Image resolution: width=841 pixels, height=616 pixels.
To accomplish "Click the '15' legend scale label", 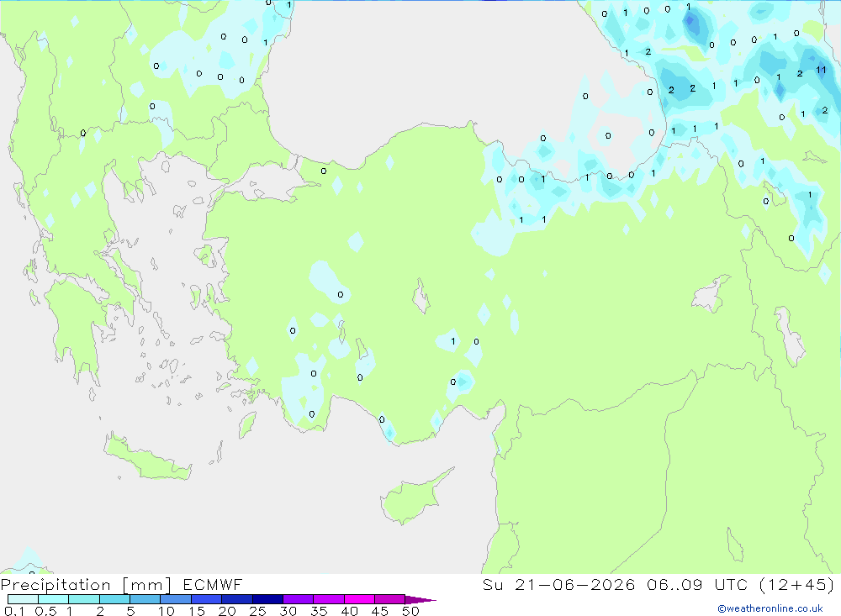I will [197, 611].
